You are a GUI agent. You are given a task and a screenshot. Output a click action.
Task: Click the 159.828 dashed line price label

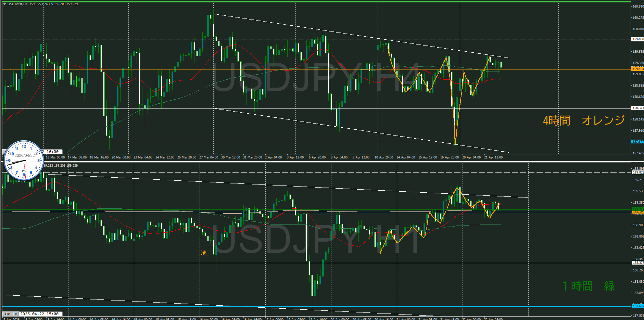[x=637, y=39]
